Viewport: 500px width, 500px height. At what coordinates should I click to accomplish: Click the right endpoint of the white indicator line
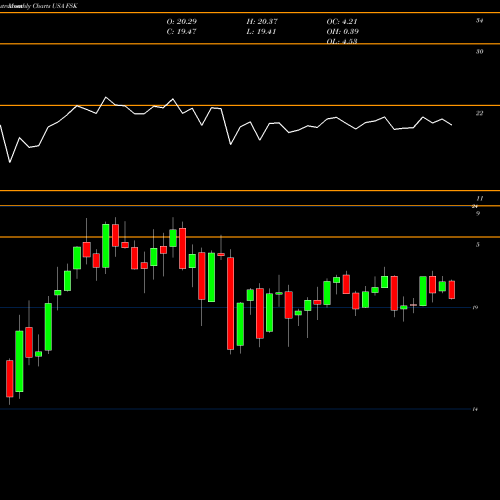point(452,125)
